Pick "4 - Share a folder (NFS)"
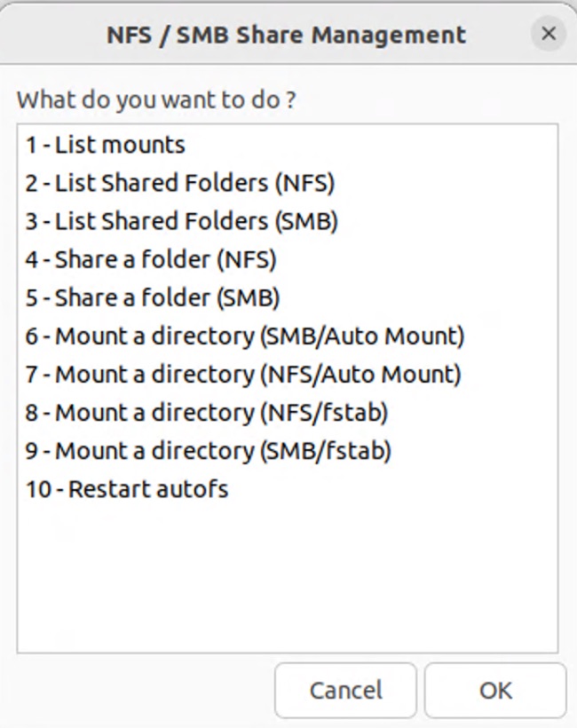The width and height of the screenshot is (577, 728). pos(151,259)
